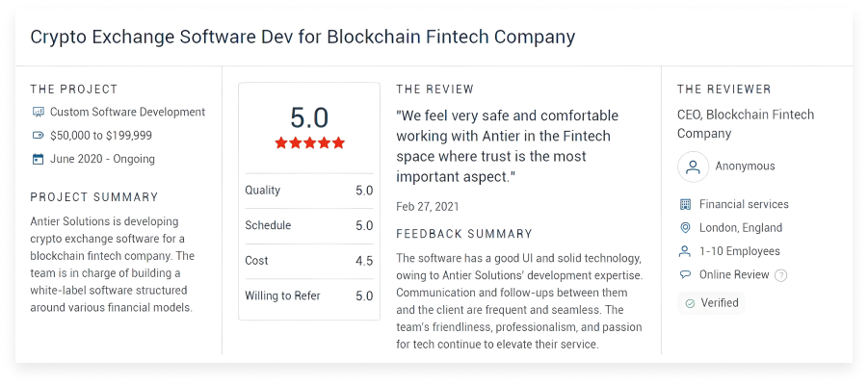Image resolution: width=868 pixels, height=385 pixels.
Task: Click the Custom Software Development monitor icon
Action: 38,112
